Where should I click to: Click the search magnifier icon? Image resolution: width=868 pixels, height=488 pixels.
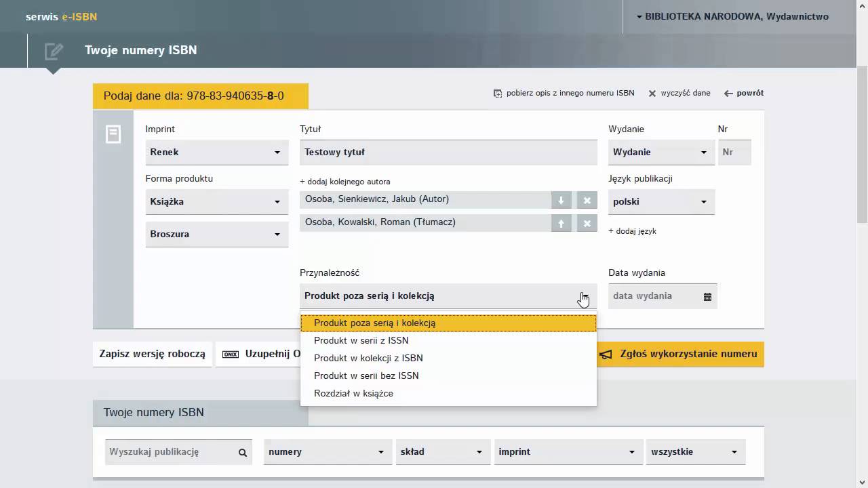click(x=242, y=453)
